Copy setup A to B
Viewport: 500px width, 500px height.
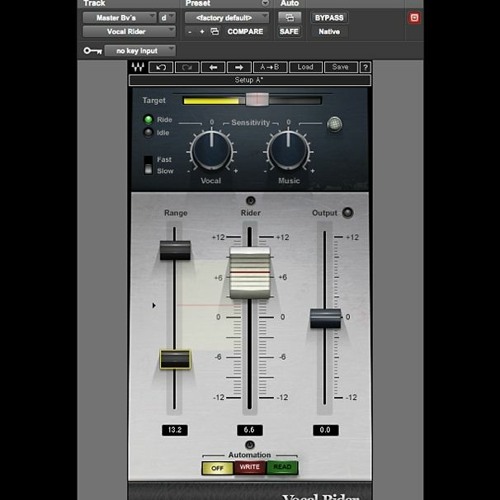270,67
